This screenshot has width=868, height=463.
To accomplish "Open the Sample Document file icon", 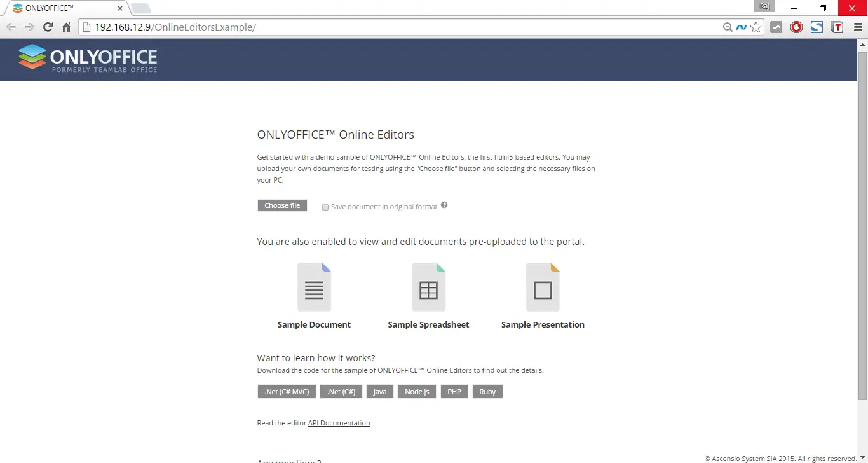I will click(x=315, y=287).
